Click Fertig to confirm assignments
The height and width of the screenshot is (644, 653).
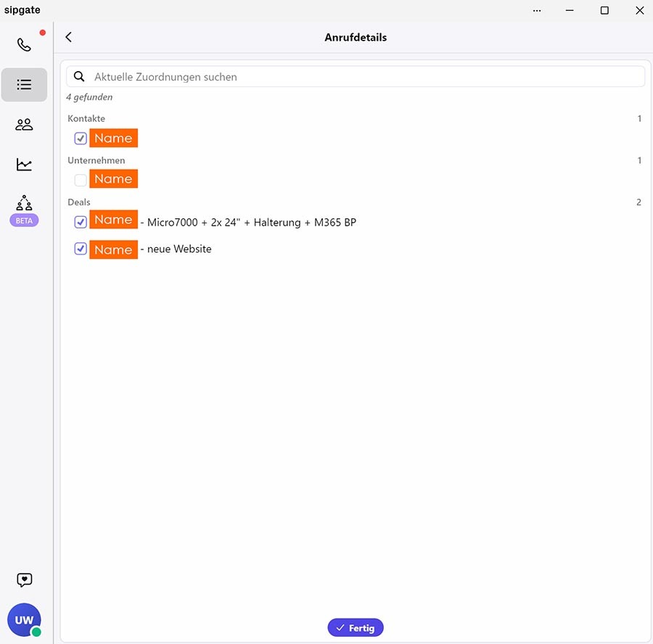point(356,627)
